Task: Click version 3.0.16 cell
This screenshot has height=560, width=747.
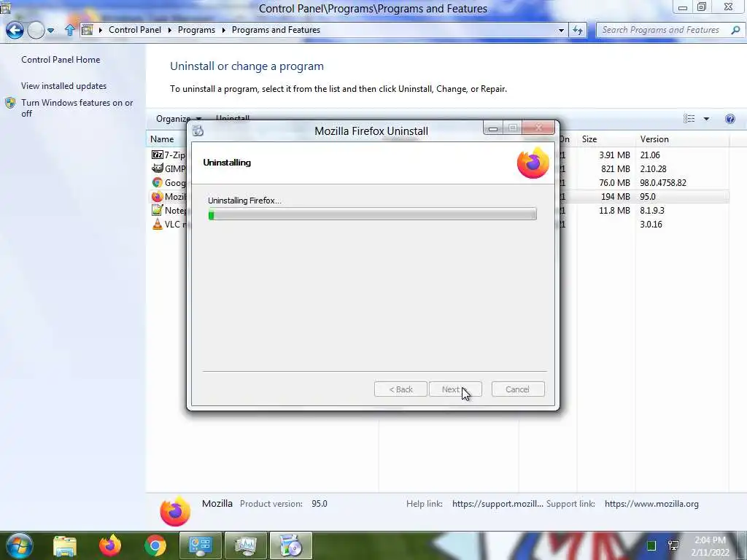Action: [651, 224]
